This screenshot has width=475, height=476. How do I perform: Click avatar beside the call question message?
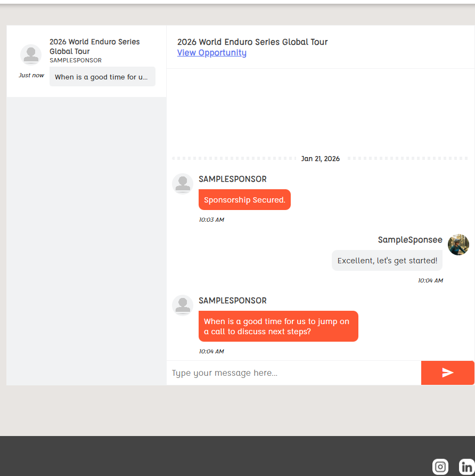click(x=183, y=305)
